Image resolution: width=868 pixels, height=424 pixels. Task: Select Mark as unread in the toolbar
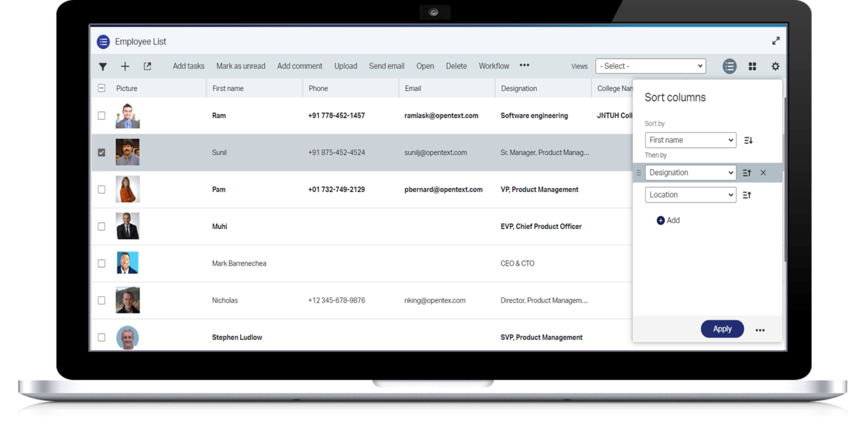[241, 66]
